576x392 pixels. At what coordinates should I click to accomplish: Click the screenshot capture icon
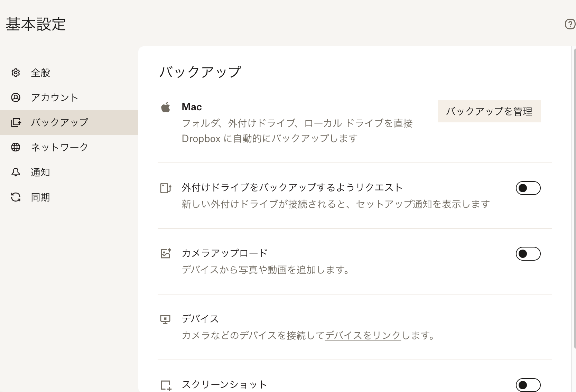(x=166, y=384)
